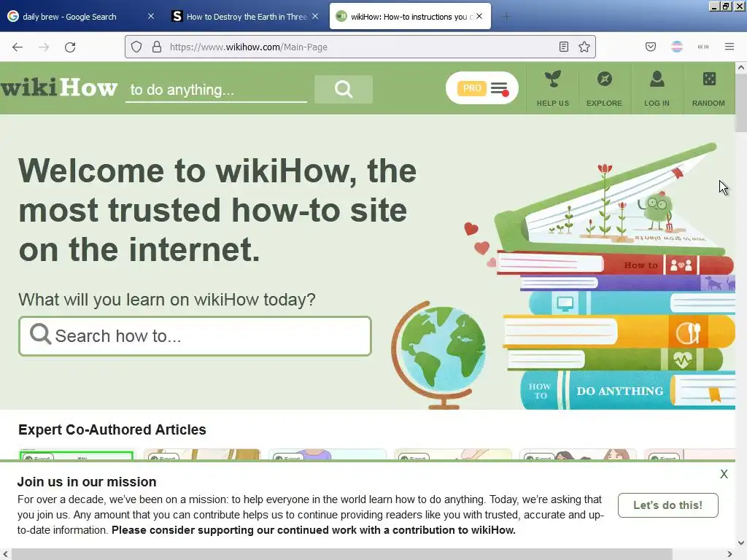Click the Let's do this! button
The width and height of the screenshot is (747, 560).
(667, 505)
